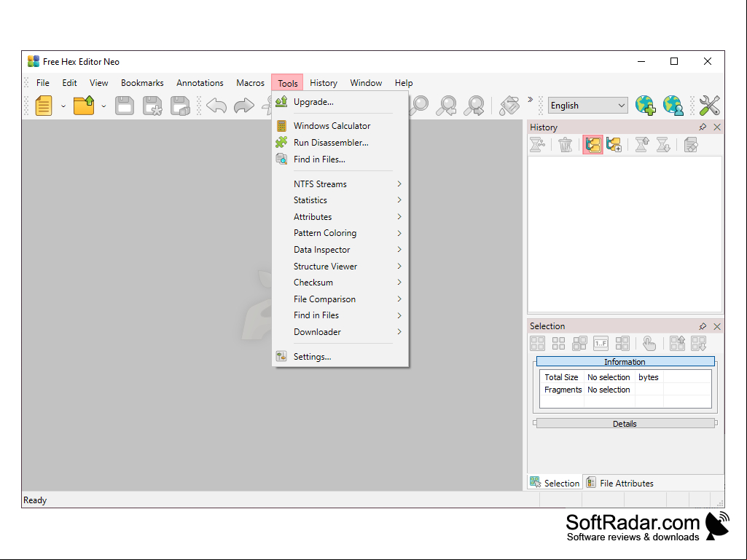747x560 pixels.
Task: Select Run Disassembler... menu entry
Action: coord(340,143)
